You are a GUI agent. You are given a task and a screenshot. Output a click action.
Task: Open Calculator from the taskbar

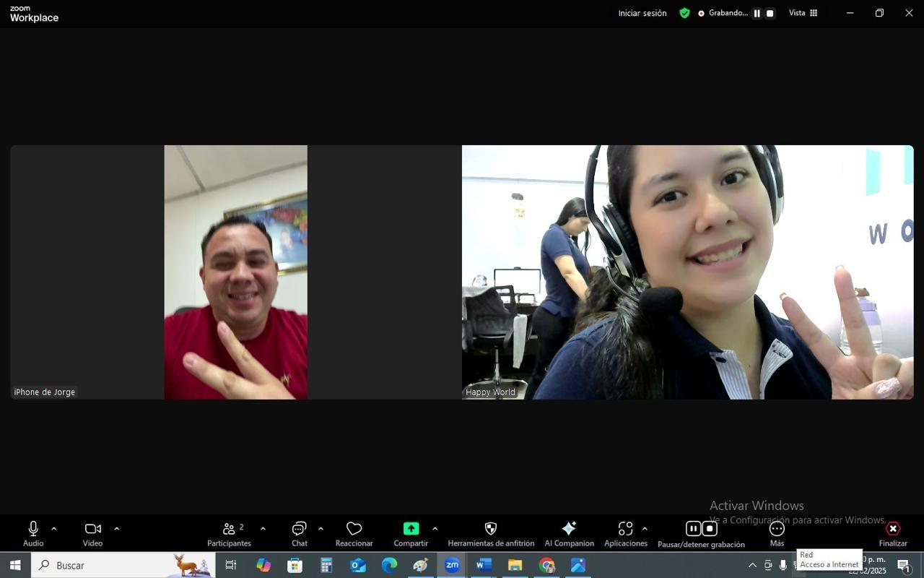coord(326,565)
